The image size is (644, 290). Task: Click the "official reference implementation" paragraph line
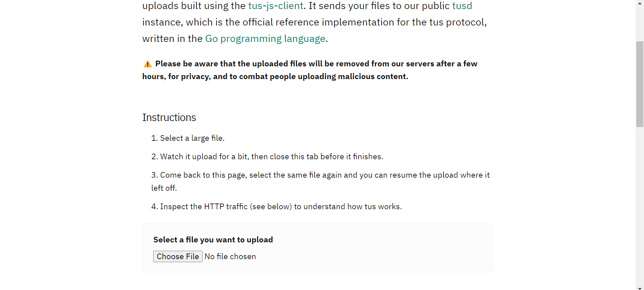click(x=314, y=22)
